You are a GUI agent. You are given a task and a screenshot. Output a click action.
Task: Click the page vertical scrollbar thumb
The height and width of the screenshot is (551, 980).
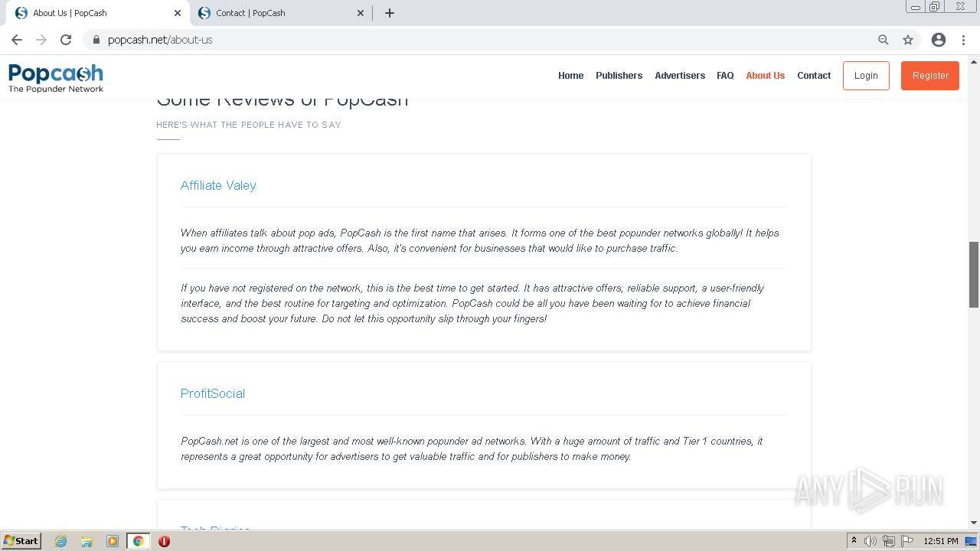coord(974,274)
